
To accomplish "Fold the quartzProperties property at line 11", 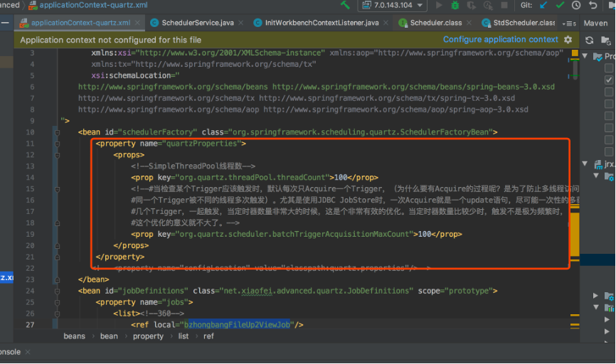I will click(x=58, y=144).
